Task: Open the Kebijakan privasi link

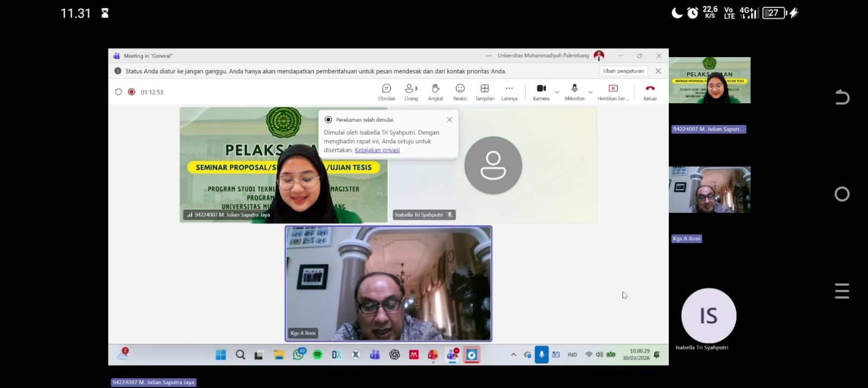Action: tap(377, 150)
